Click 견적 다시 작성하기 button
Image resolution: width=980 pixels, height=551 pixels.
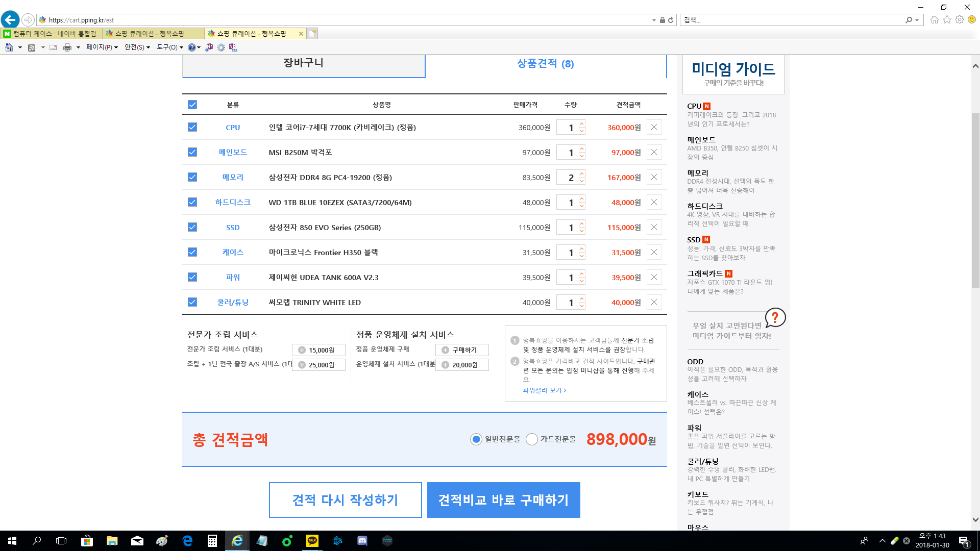[x=346, y=500]
